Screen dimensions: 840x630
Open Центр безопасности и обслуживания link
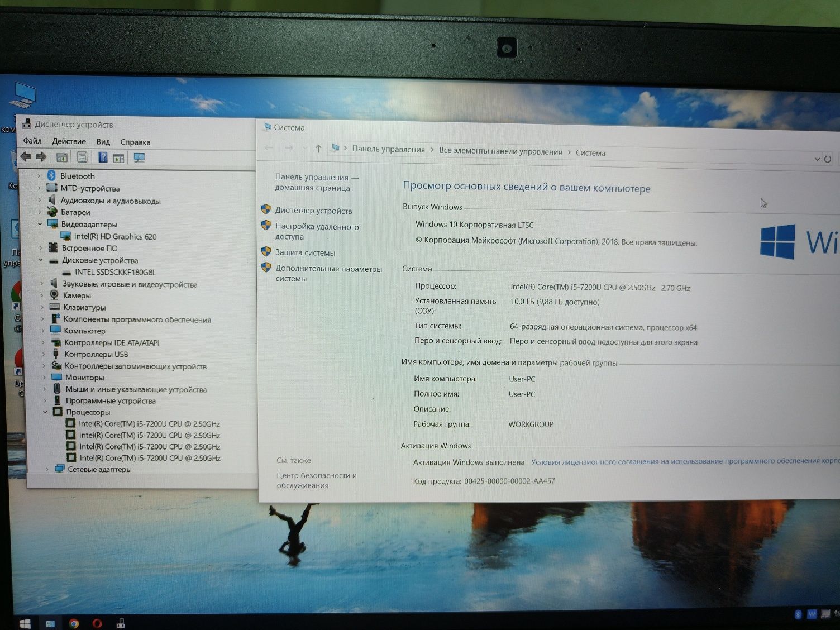tap(316, 480)
